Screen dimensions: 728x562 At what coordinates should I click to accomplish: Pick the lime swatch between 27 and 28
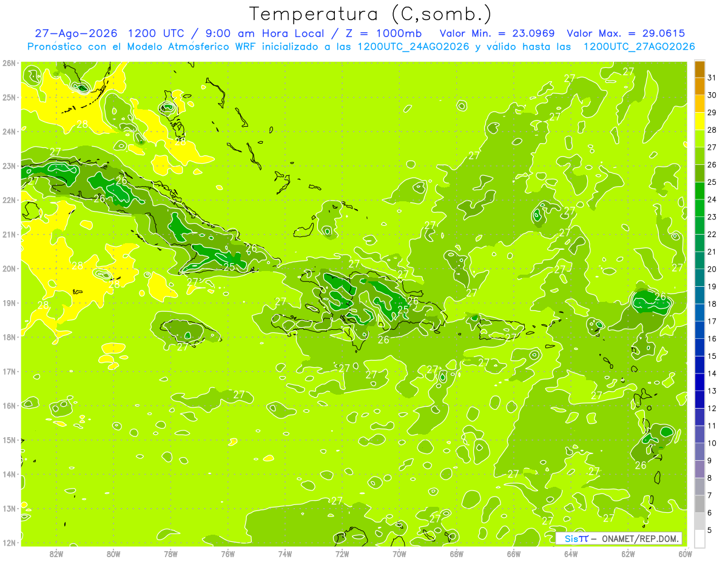pyautogui.click(x=699, y=139)
